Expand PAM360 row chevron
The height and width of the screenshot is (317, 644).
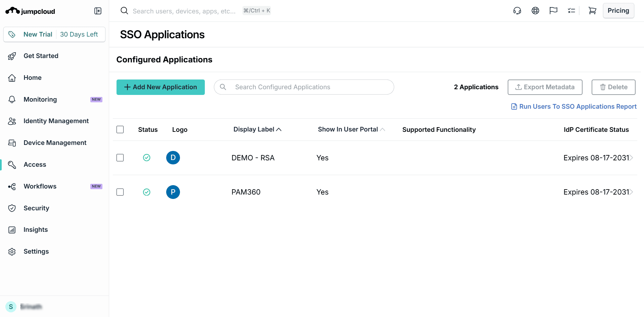click(632, 192)
